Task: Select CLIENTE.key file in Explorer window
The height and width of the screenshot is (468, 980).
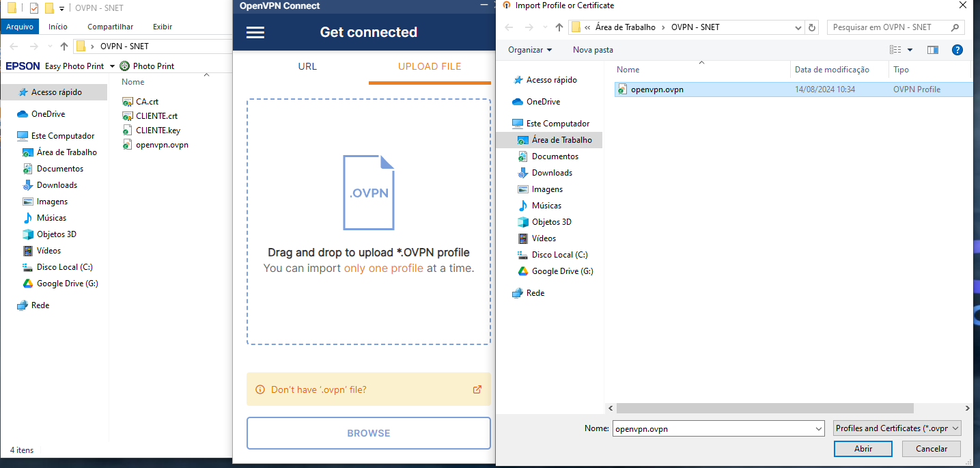Action: click(x=152, y=130)
